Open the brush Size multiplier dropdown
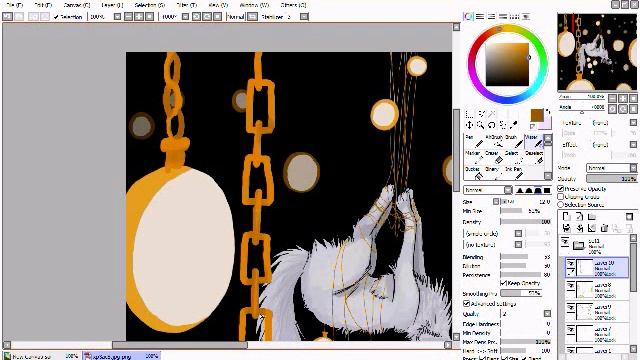 coord(496,202)
